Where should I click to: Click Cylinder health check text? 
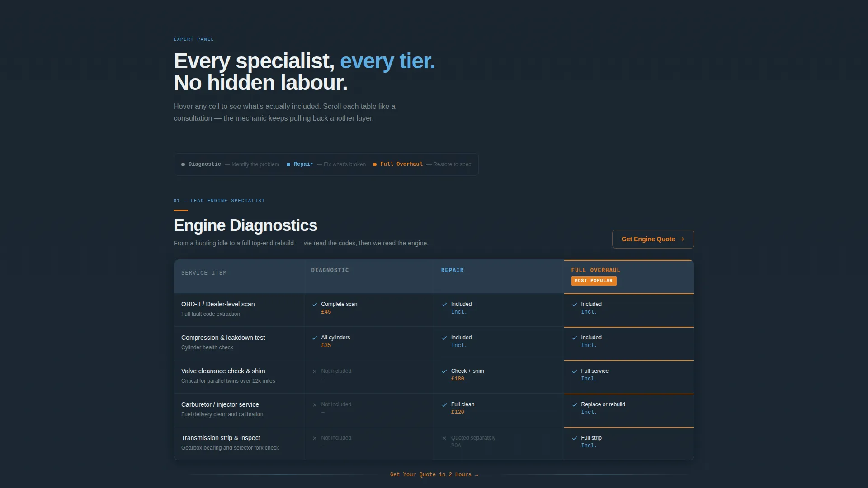(207, 347)
